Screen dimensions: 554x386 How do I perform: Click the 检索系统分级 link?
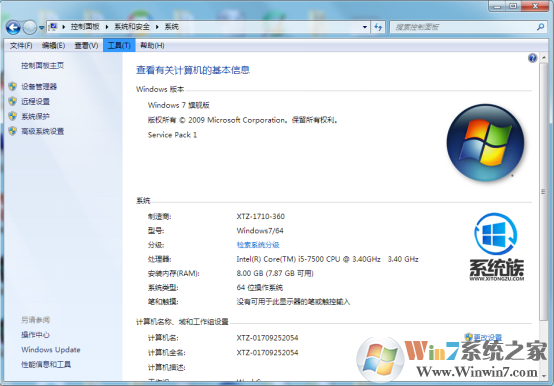258,245
